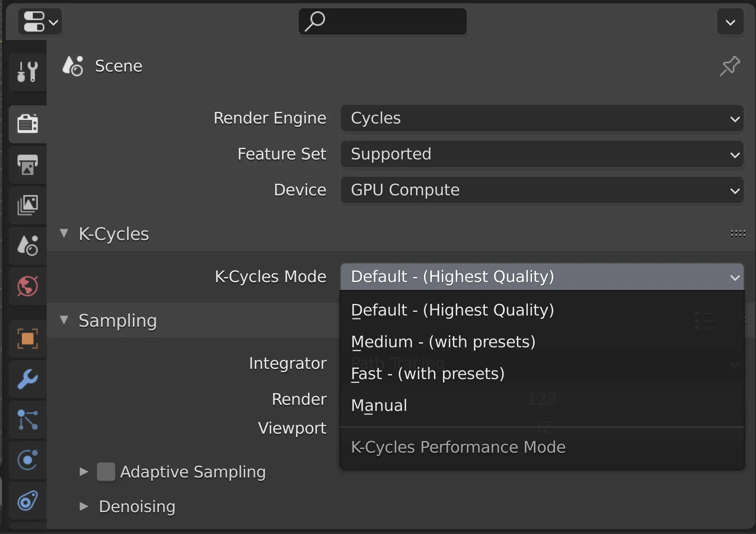756x534 pixels.
Task: Expand the Denoising subpanel
Action: [x=84, y=506]
